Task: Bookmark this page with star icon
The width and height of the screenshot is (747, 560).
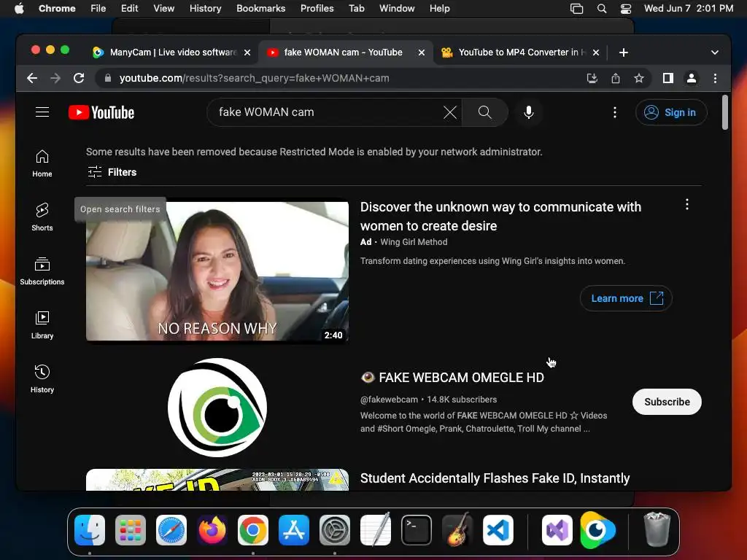Action: coord(639,78)
